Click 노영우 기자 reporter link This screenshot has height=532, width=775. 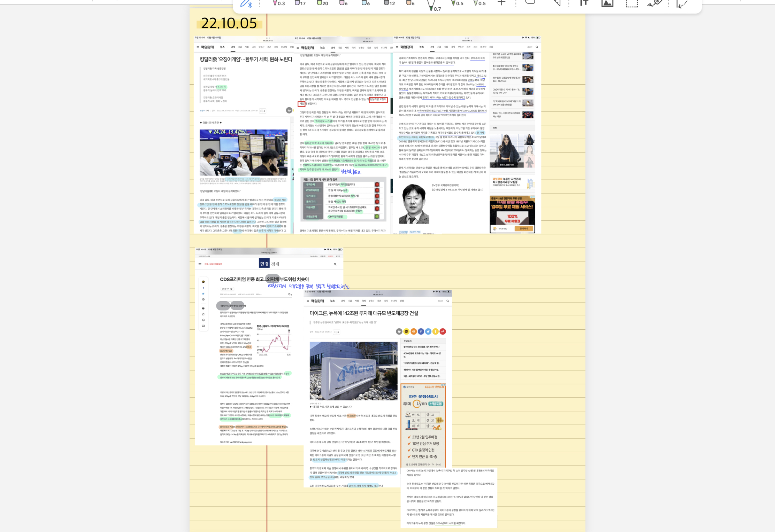pos(204,111)
